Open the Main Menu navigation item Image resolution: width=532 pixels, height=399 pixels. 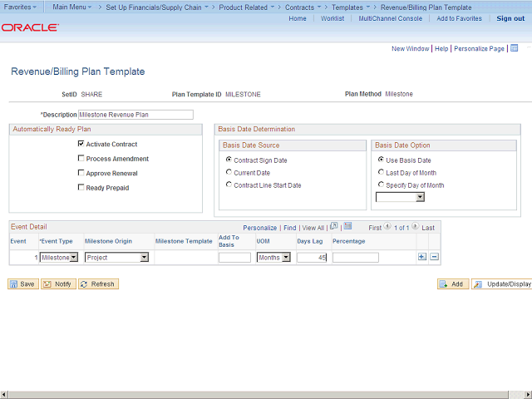72,7
